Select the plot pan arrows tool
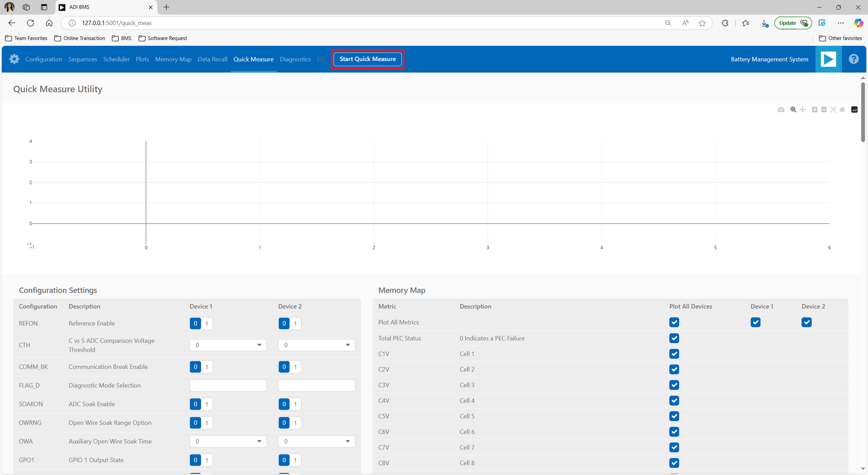This screenshot has width=868, height=475. point(802,110)
